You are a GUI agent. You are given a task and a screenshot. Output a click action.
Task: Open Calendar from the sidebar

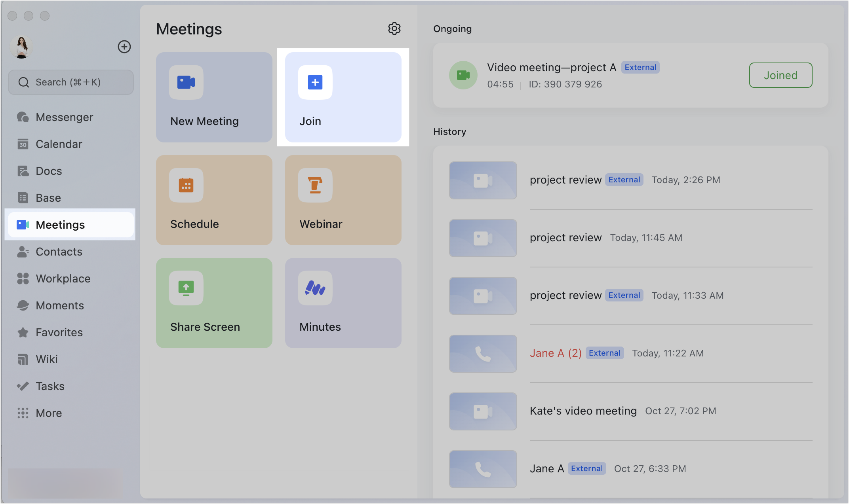pos(59,144)
